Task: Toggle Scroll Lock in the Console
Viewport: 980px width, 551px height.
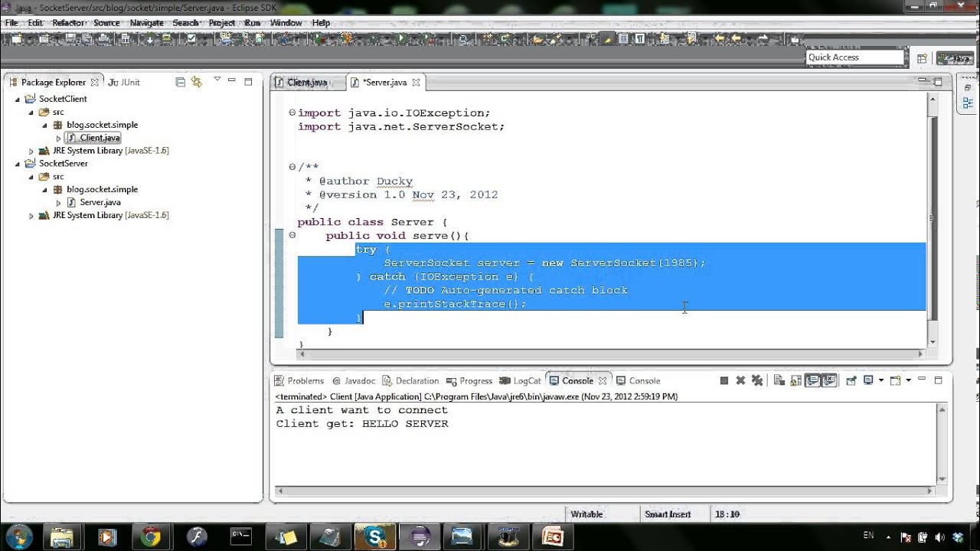Action: pyautogui.click(x=795, y=380)
